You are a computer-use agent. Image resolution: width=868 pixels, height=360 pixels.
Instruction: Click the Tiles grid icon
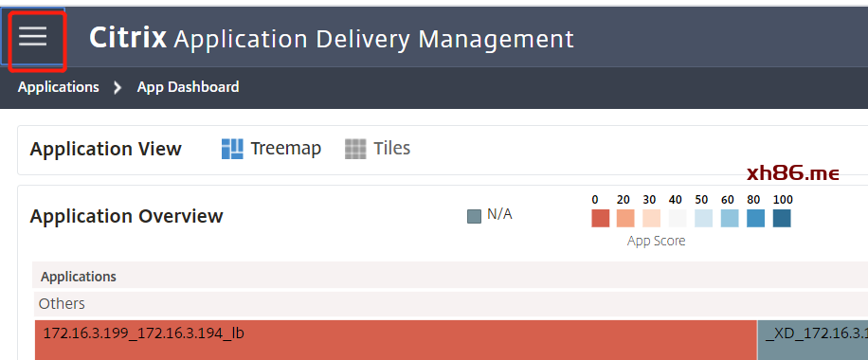[x=355, y=149]
